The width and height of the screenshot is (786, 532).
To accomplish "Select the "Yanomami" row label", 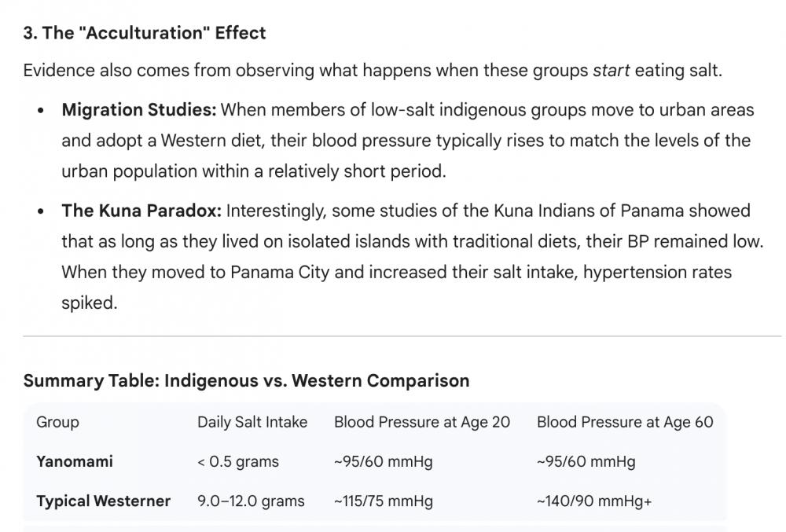I will 75,461.
